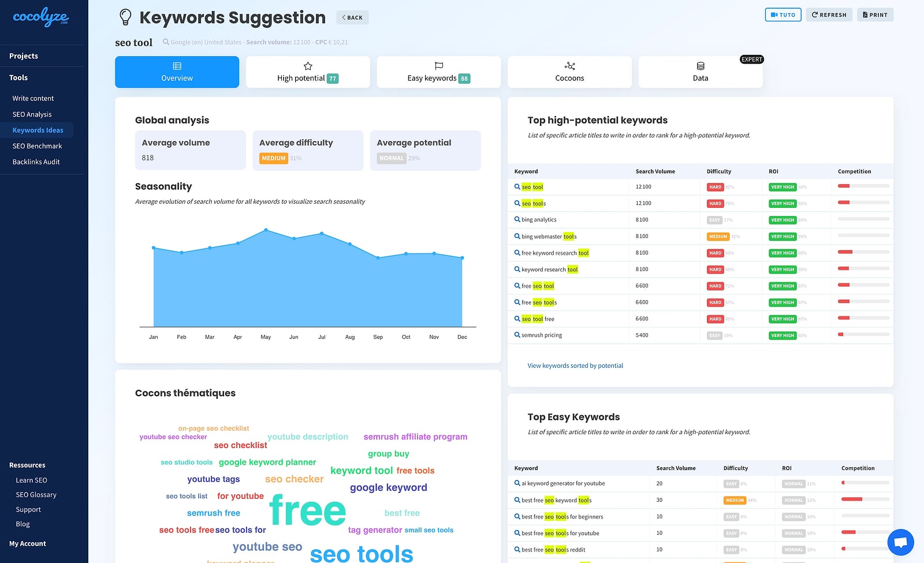The height and width of the screenshot is (563, 924).
Task: Expand the Projects sidebar section
Action: coord(24,56)
